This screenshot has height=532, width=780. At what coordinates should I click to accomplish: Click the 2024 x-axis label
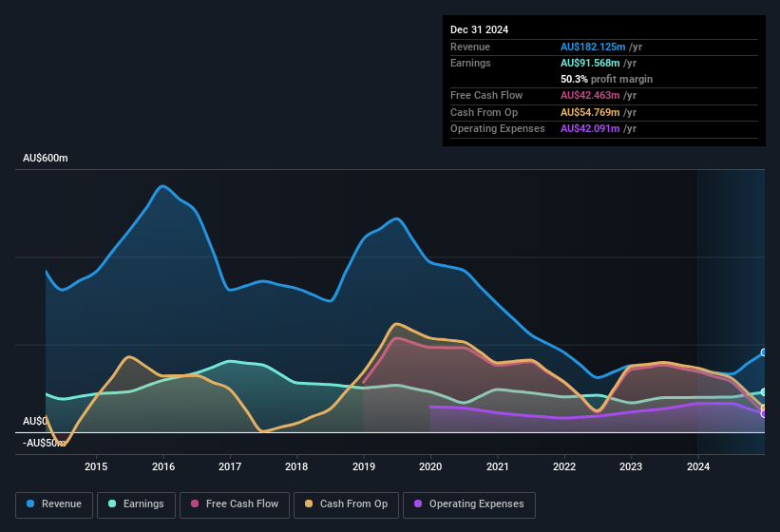(x=698, y=466)
